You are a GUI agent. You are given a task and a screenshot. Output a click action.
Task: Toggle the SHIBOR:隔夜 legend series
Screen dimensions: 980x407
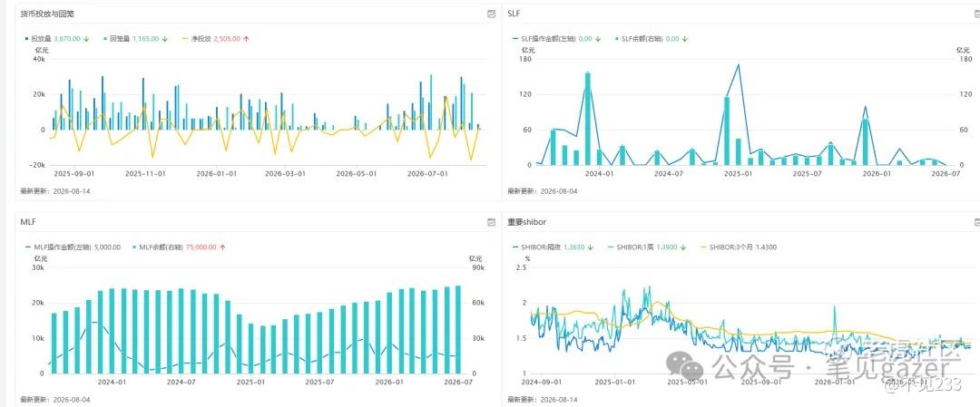(x=536, y=247)
